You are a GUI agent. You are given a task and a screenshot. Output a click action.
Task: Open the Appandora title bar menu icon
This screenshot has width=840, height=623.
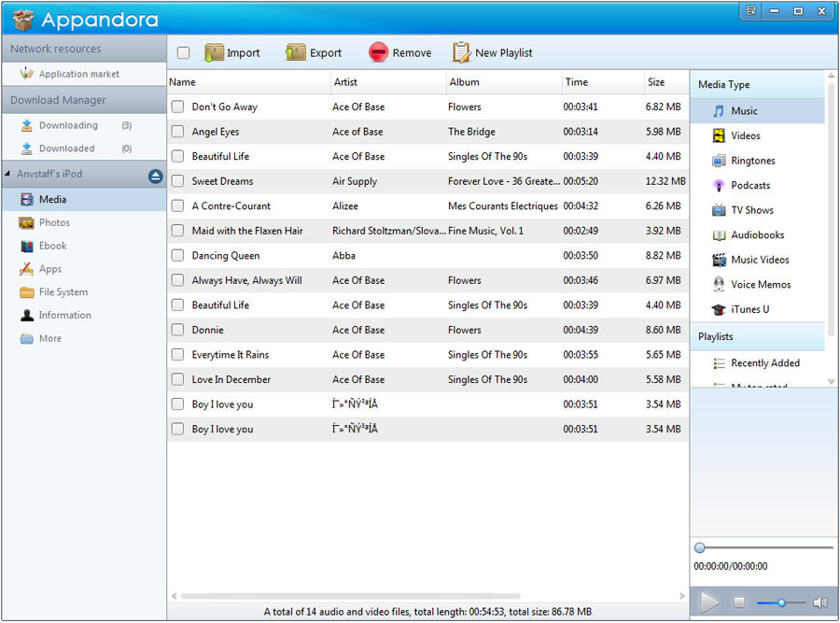click(750, 10)
